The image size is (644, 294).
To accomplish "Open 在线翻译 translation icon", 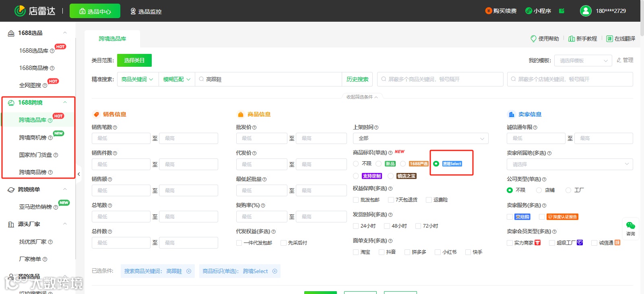I will pos(610,39).
